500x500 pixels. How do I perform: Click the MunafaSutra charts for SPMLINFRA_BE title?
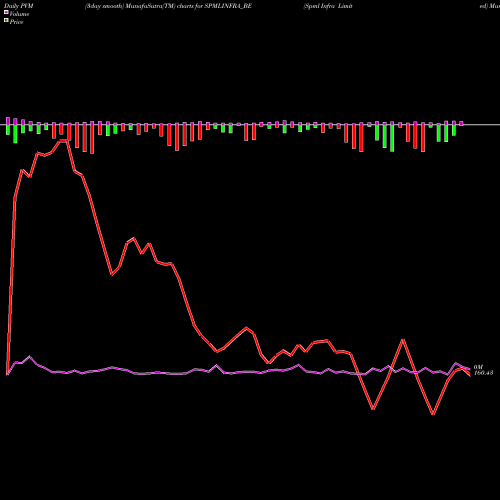168,6
